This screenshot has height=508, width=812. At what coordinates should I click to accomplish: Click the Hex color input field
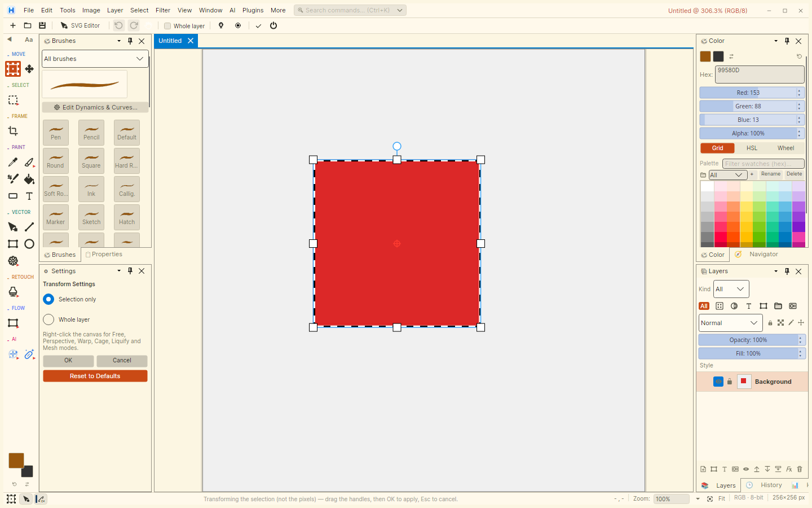(760, 75)
